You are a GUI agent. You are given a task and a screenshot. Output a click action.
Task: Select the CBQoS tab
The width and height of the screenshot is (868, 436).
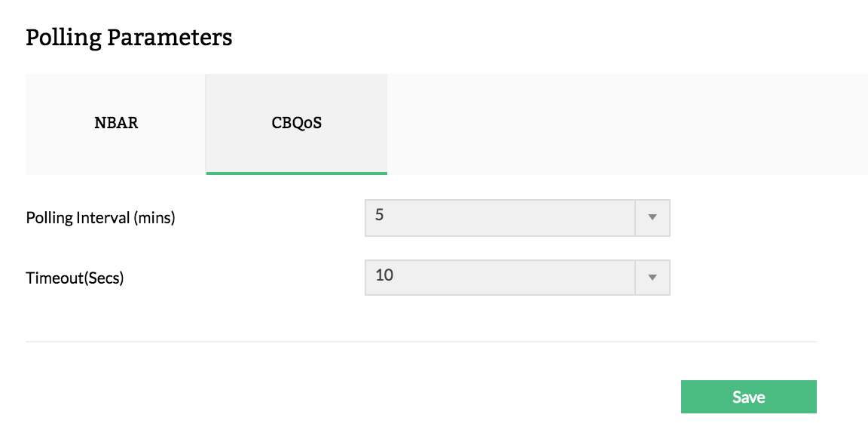click(x=296, y=124)
